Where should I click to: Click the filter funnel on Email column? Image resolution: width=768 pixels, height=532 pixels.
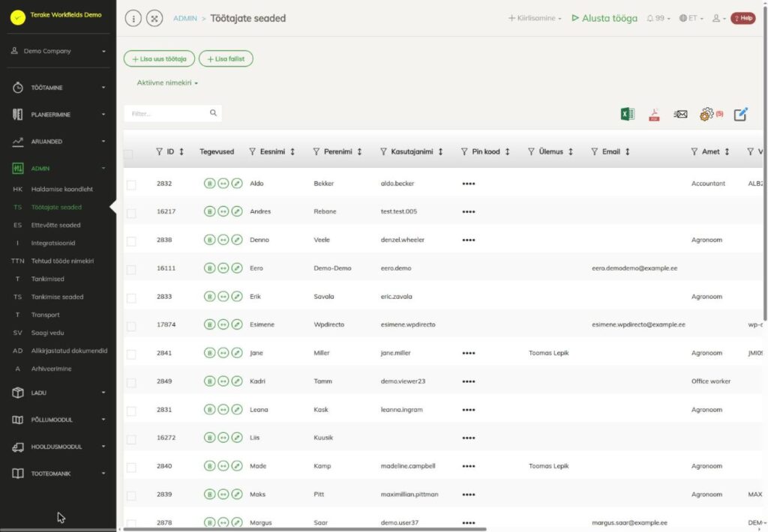[x=594, y=151]
